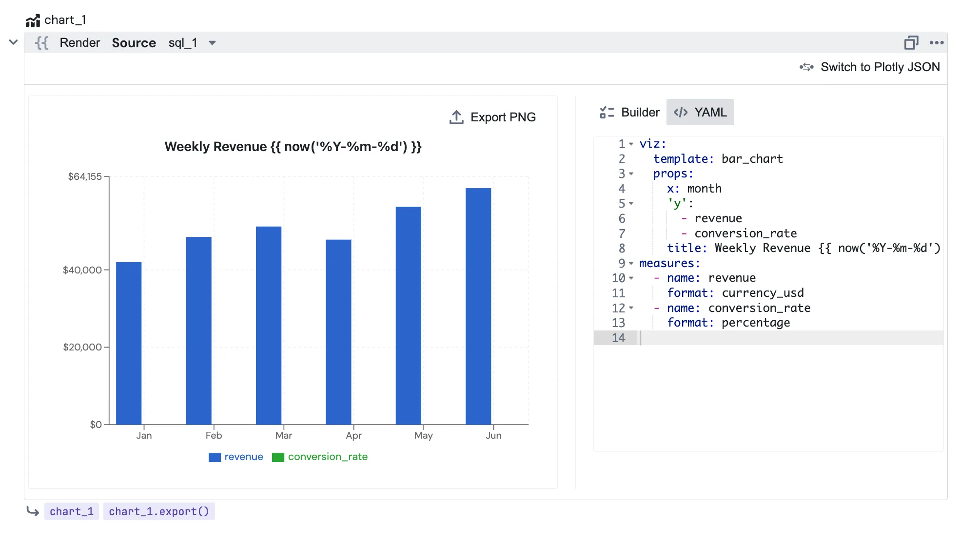Click the chart_1.export() output chip

click(x=159, y=511)
